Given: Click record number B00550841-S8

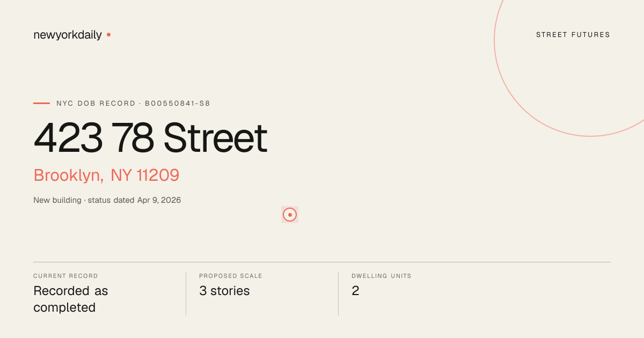Looking at the screenshot, I should pos(178,103).
